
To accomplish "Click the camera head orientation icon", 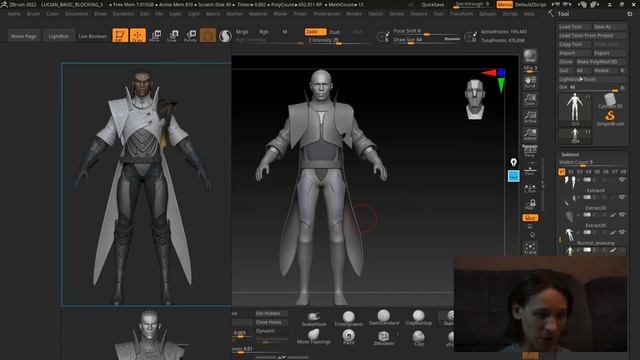I will pyautogui.click(x=475, y=99).
